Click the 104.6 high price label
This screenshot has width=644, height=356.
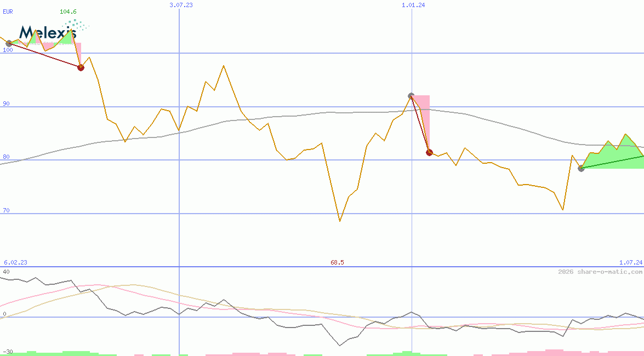pyautogui.click(x=68, y=11)
